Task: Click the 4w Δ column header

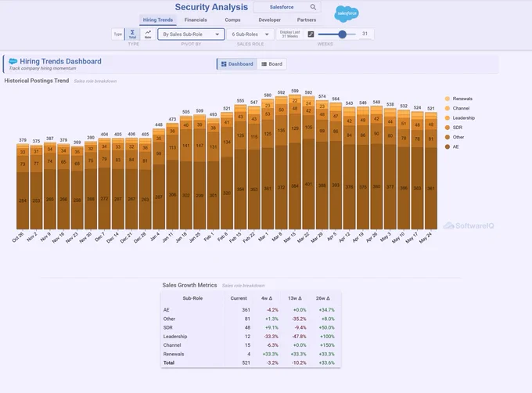Action: (267, 298)
